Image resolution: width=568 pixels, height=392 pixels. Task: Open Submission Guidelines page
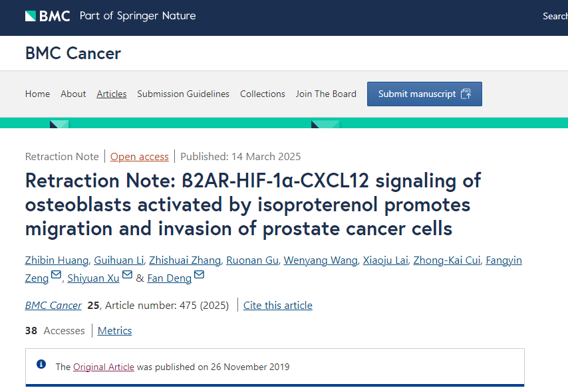point(184,94)
